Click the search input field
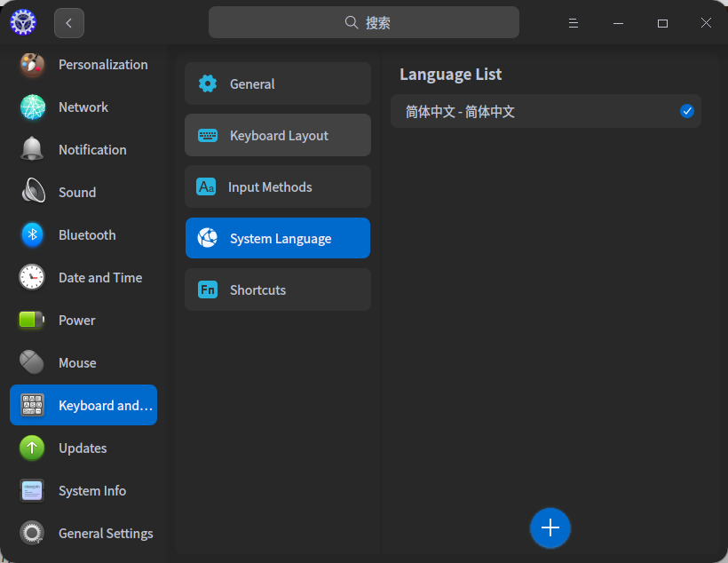 (364, 23)
